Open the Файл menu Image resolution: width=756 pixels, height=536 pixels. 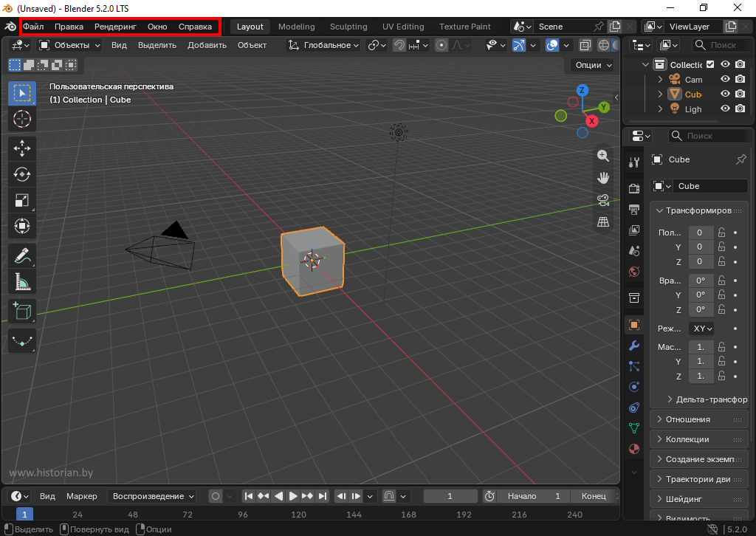33,27
